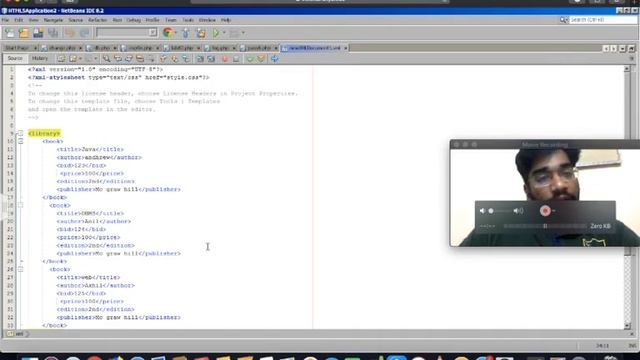This screenshot has height=360, width=640.
Task: Click the <author>andrew</author> line
Action: (99, 158)
